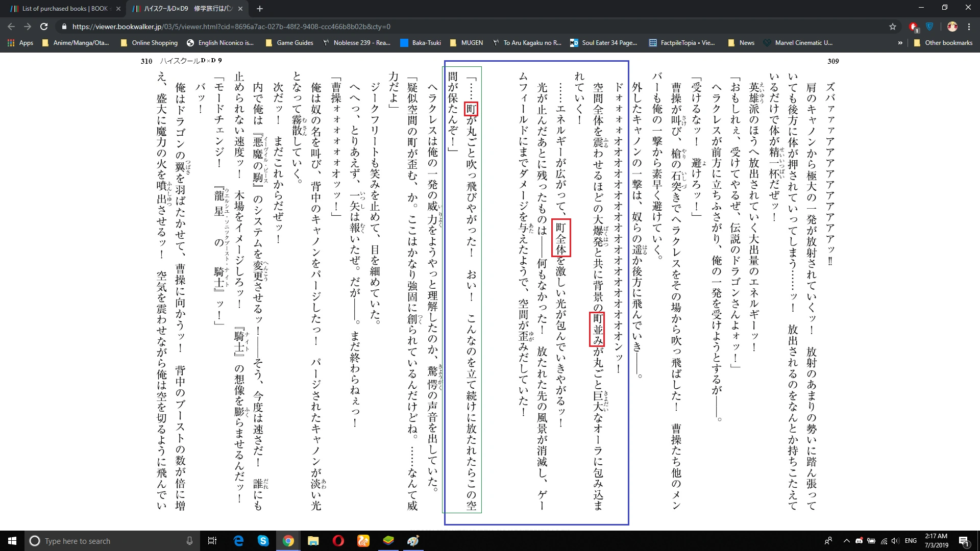
Task: Open the Soul Eater 34 Page bookmark
Action: 604,43
